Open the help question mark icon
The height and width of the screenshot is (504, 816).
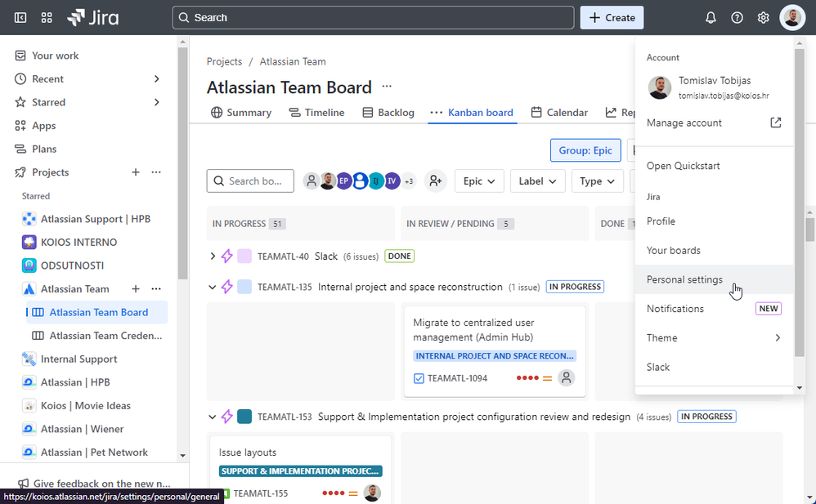click(x=737, y=18)
